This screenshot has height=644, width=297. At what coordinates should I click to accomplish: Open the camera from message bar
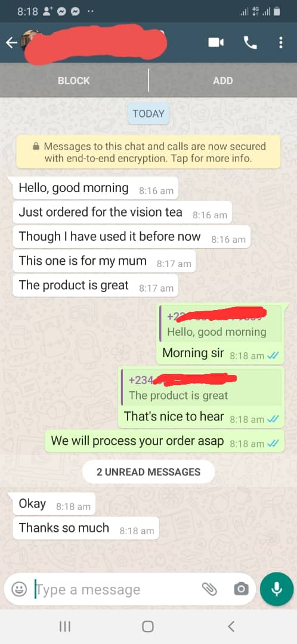coord(241,589)
